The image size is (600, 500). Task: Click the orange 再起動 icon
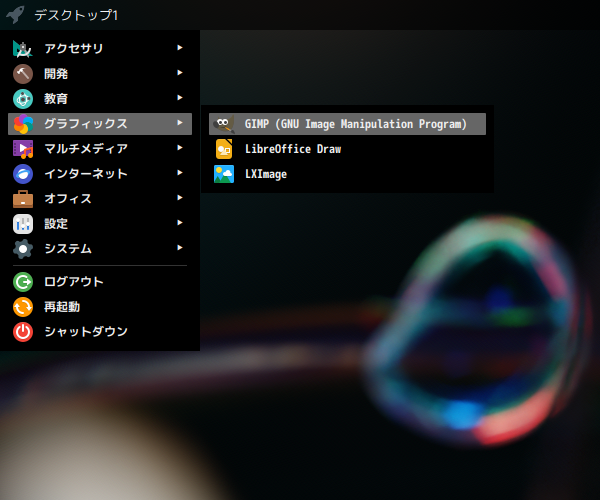click(x=23, y=307)
